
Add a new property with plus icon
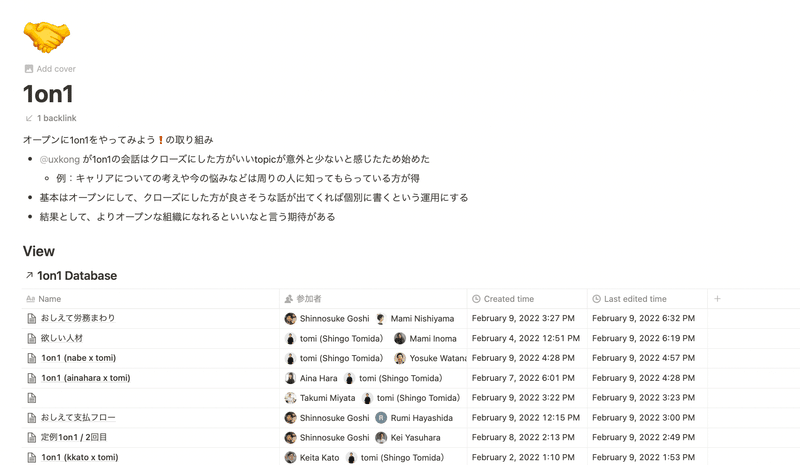(x=717, y=299)
